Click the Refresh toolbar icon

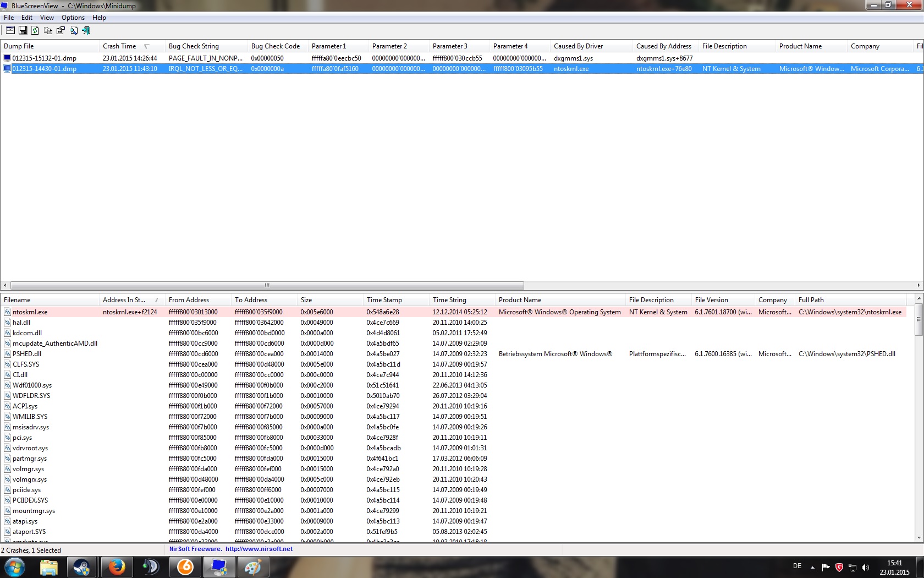click(35, 30)
